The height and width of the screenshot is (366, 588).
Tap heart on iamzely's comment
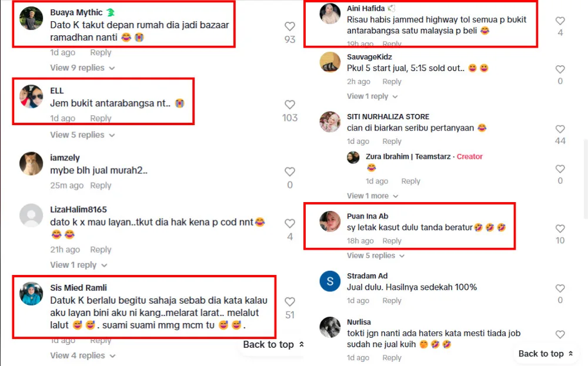[x=289, y=172]
